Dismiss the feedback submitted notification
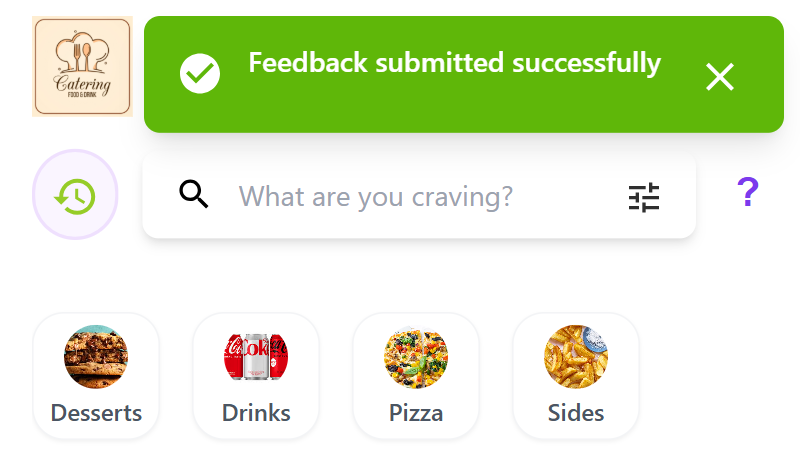 coord(720,76)
